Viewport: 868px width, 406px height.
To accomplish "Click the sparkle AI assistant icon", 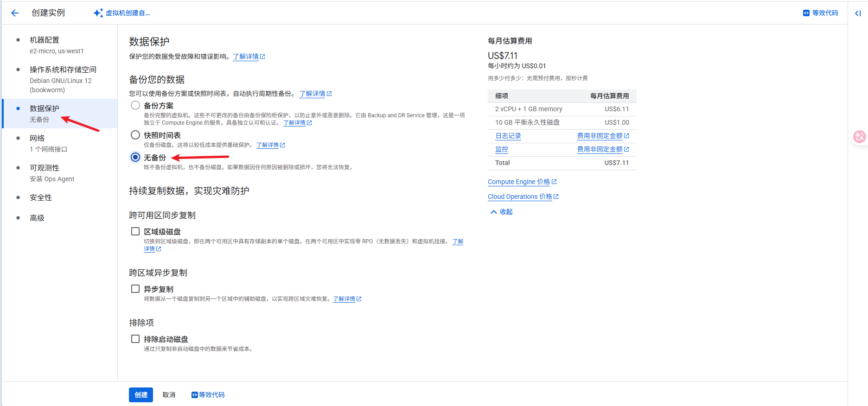I will tap(98, 13).
